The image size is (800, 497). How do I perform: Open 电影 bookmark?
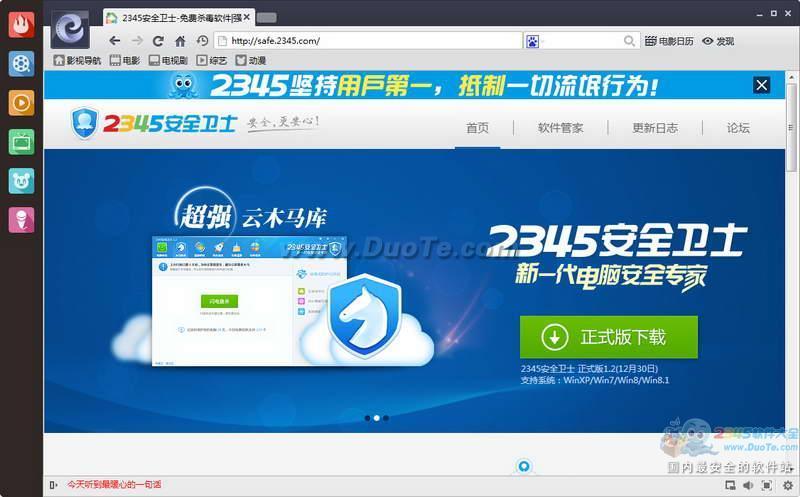(x=125, y=60)
